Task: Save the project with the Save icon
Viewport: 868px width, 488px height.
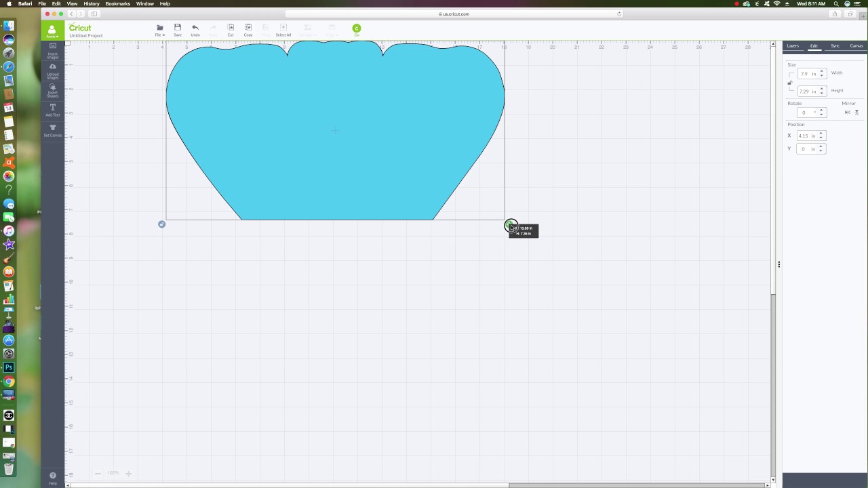Action: click(x=178, y=30)
